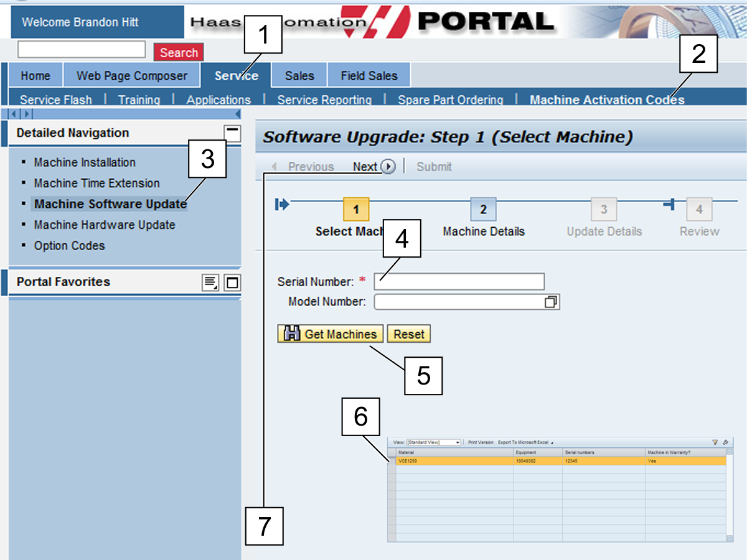Click the 'Yes' warranty cell
Screen dimensions: 747x560
[x=685, y=461]
